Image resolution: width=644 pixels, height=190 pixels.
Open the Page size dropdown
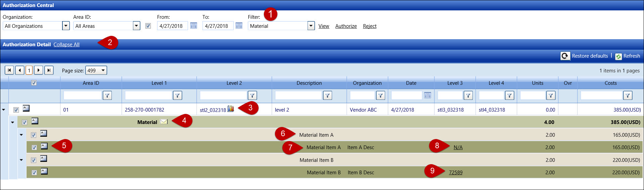103,70
